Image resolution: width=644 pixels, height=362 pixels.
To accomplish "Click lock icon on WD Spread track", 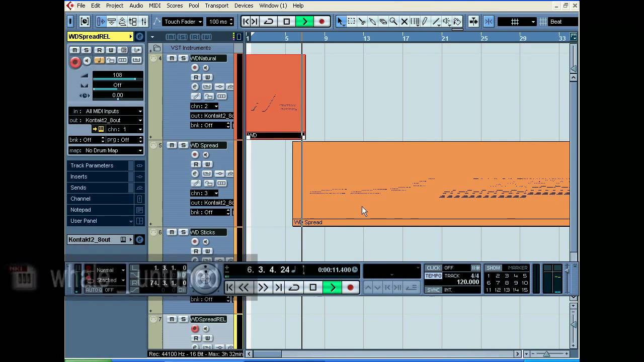I will click(x=208, y=184).
